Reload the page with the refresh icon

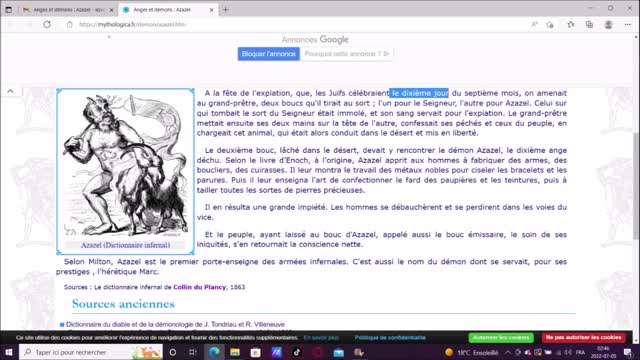pos(47,24)
